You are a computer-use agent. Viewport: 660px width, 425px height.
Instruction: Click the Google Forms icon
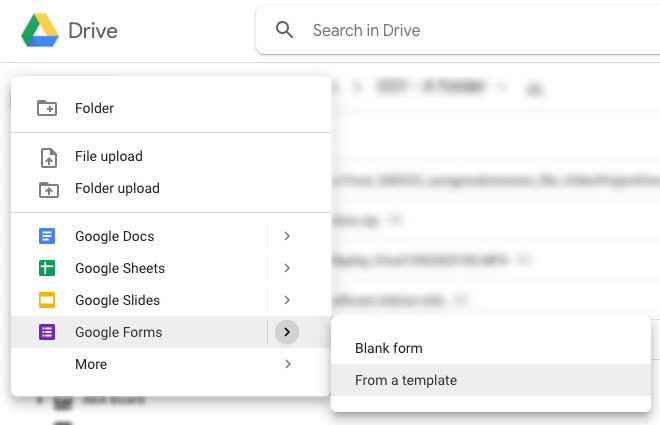47,332
